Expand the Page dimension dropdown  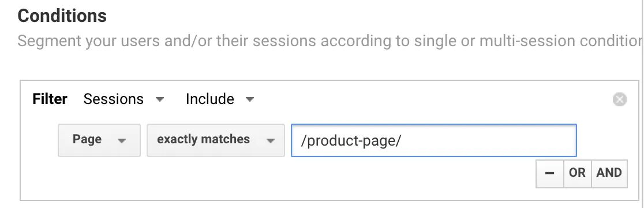pos(99,140)
